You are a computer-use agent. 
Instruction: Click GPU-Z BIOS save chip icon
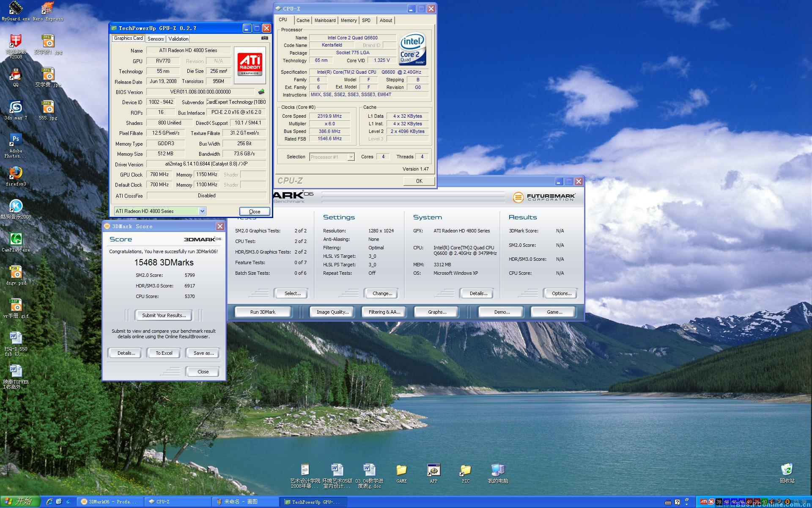261,91
